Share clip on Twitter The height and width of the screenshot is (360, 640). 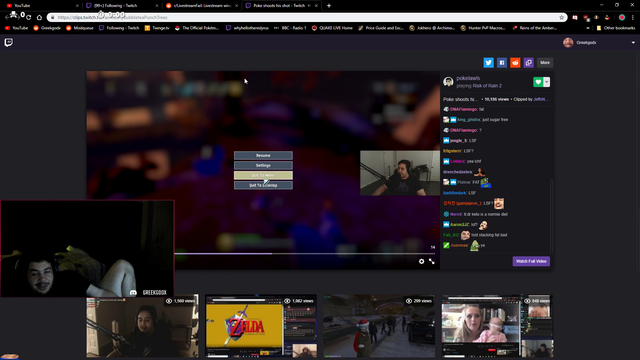489,62
